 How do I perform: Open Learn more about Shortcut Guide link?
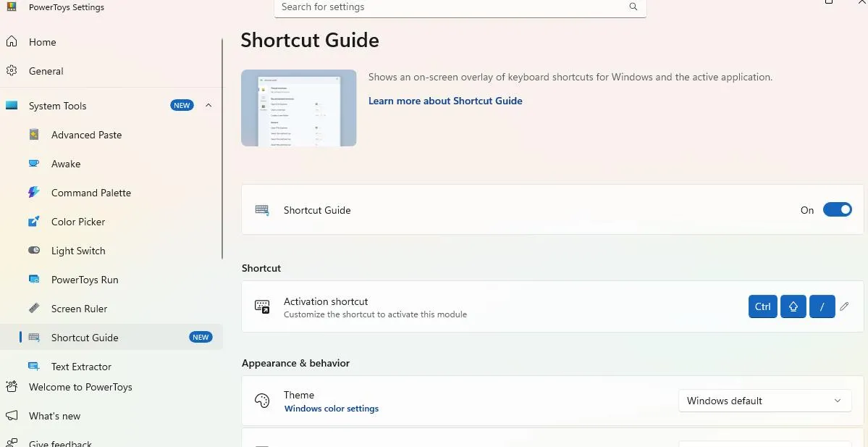[445, 101]
